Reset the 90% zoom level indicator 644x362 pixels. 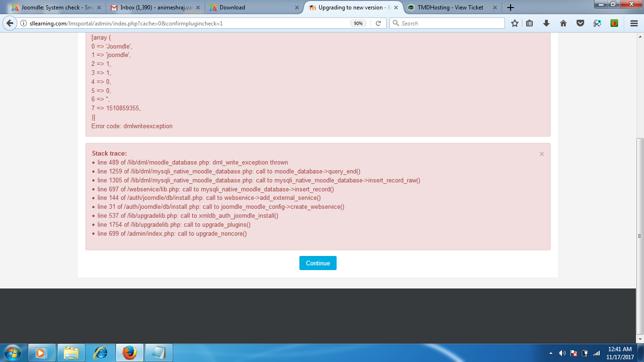tap(358, 23)
